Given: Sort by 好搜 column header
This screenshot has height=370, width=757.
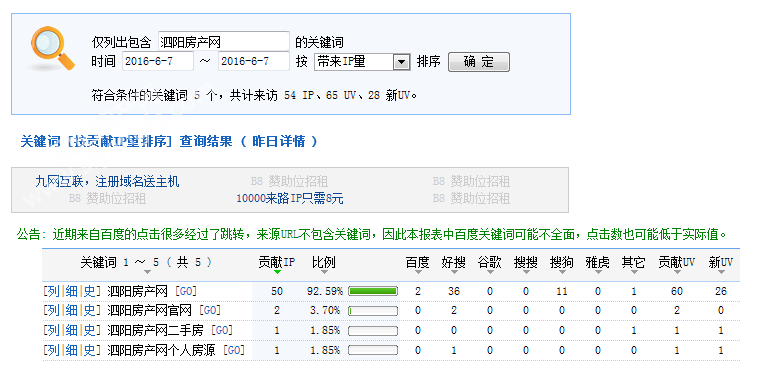Looking at the screenshot, I should (453, 262).
